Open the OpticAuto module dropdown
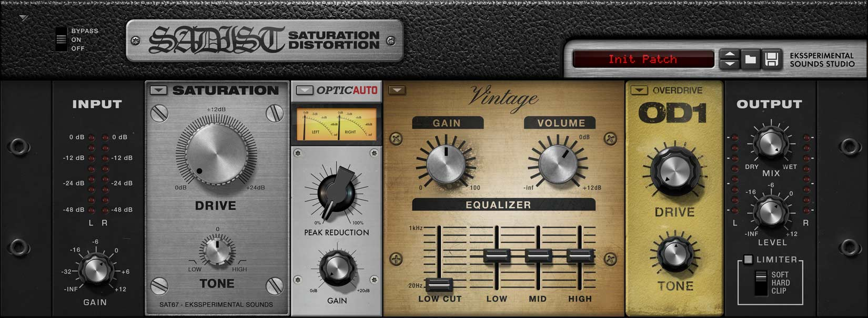Screen dimensions: 868x318 (304, 90)
